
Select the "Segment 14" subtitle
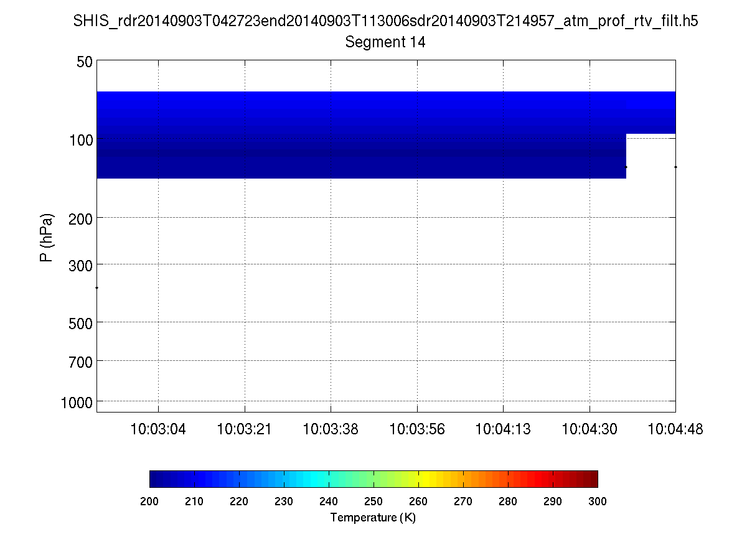tap(385, 42)
